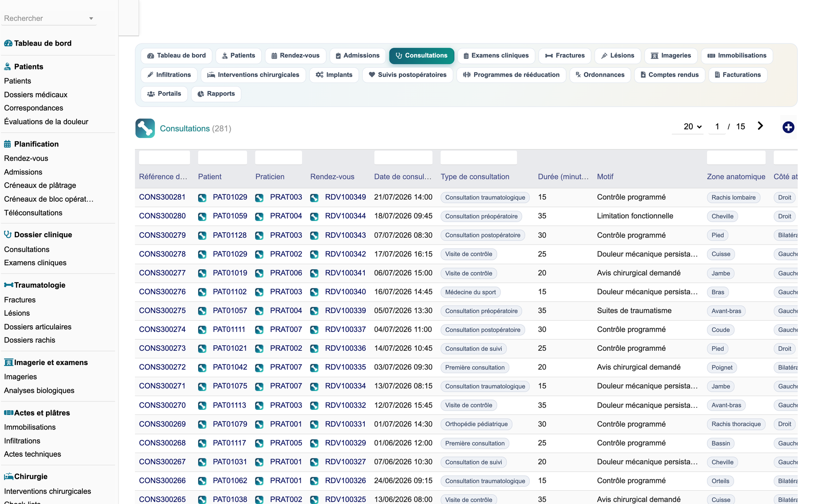Open Dossiers médicaux in sidebar
The height and width of the screenshot is (504, 815).
(x=36, y=95)
